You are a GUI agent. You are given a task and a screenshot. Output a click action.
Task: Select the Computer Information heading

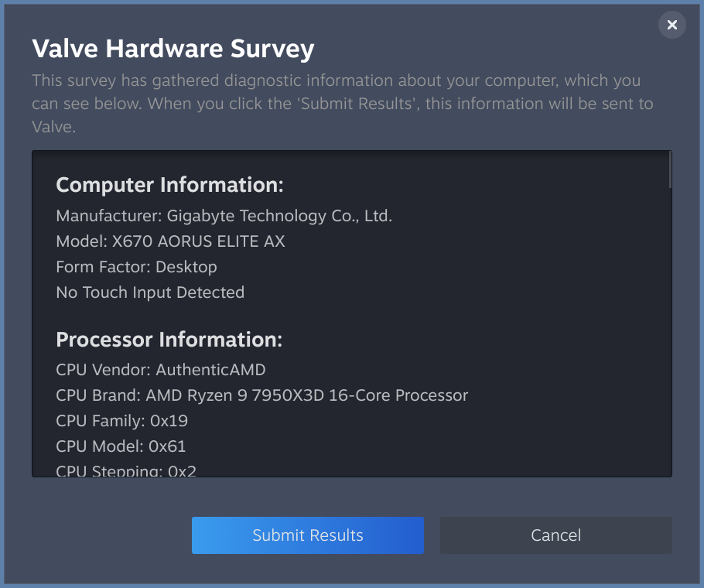point(170,186)
